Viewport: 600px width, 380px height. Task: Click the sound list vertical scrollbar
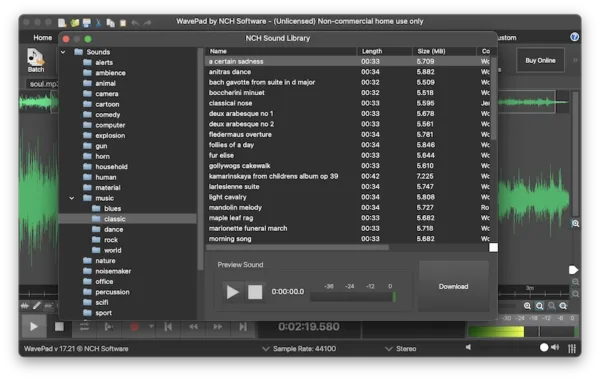494,98
